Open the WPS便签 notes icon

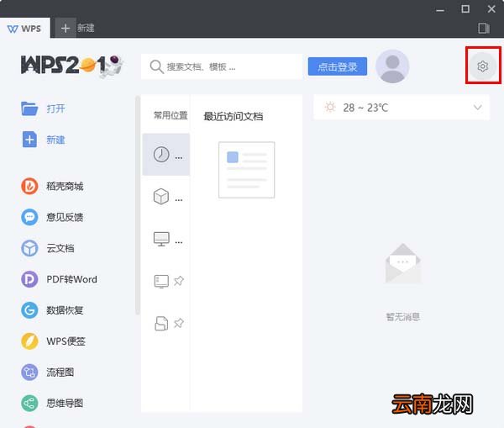29,341
